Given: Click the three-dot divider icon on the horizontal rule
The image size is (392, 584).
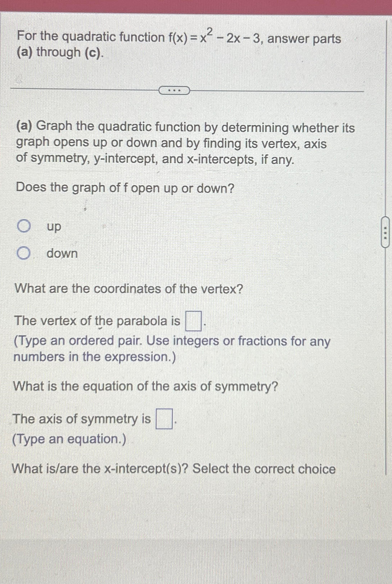Looking at the screenshot, I should (174, 90).
